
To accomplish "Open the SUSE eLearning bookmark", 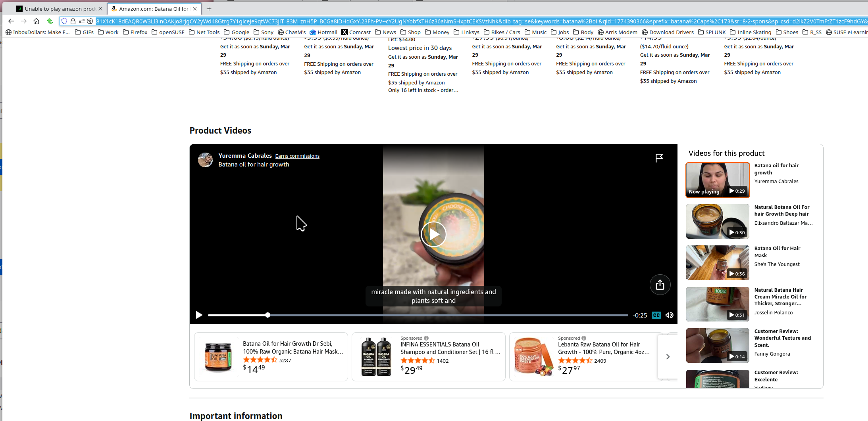I will (847, 32).
